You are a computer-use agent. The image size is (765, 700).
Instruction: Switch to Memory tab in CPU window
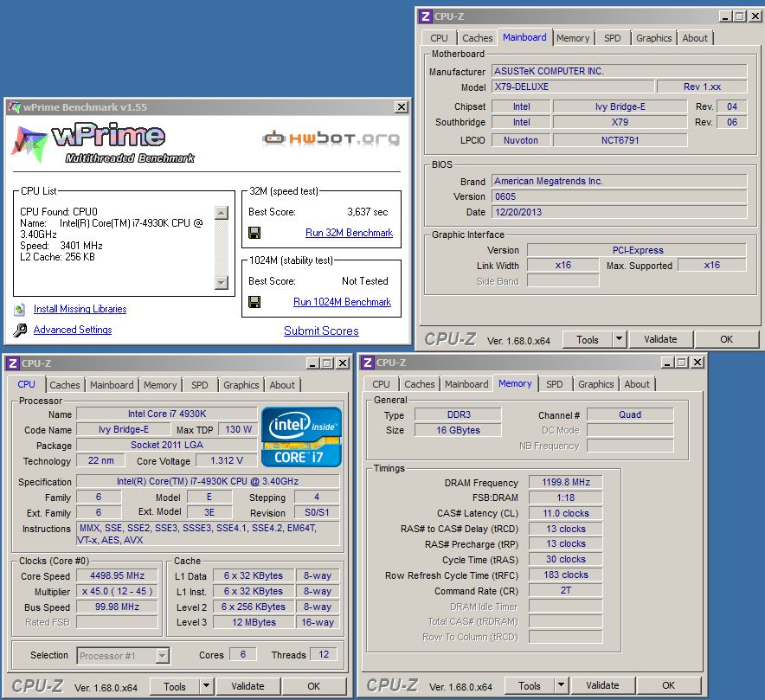(160, 385)
